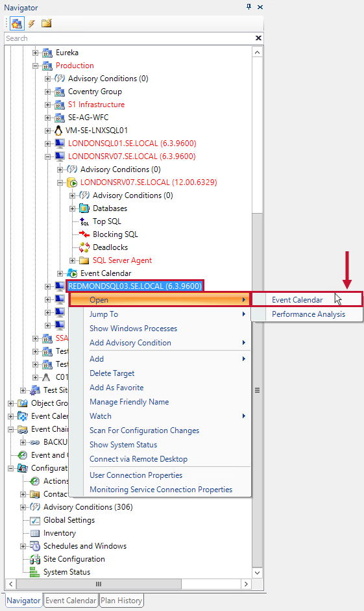Expand the Schedules and Windows node

[23, 546]
